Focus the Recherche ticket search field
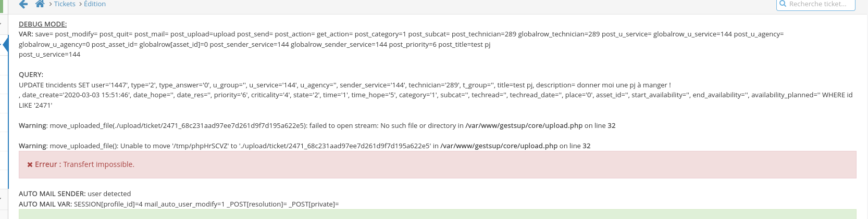 click(815, 4)
